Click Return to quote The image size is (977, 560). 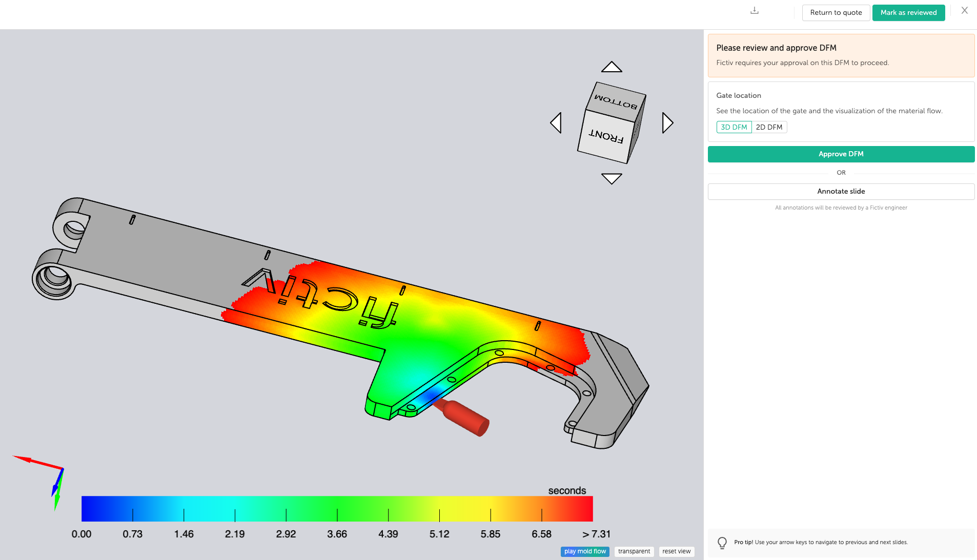click(836, 13)
